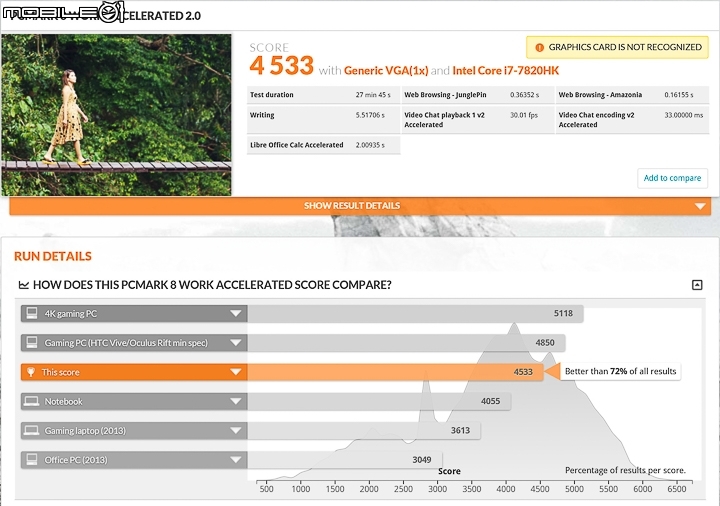Click the Percentage of results per score caption

pyautogui.click(x=625, y=470)
